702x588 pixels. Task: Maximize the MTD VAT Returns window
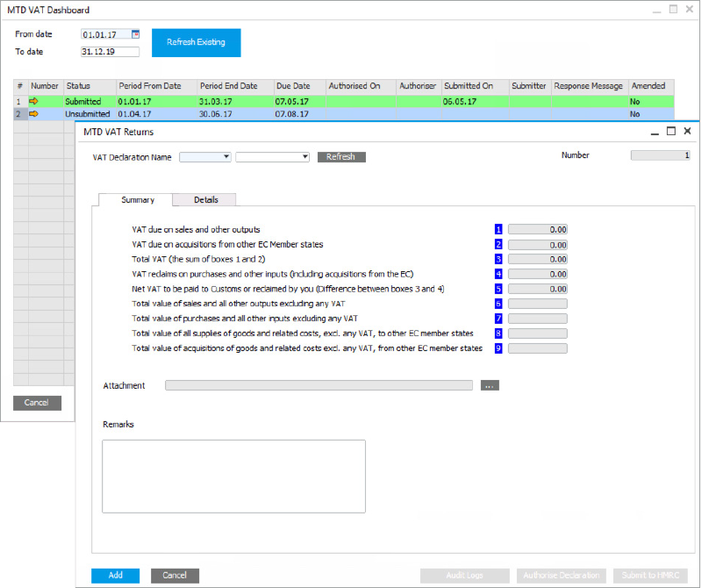(671, 132)
